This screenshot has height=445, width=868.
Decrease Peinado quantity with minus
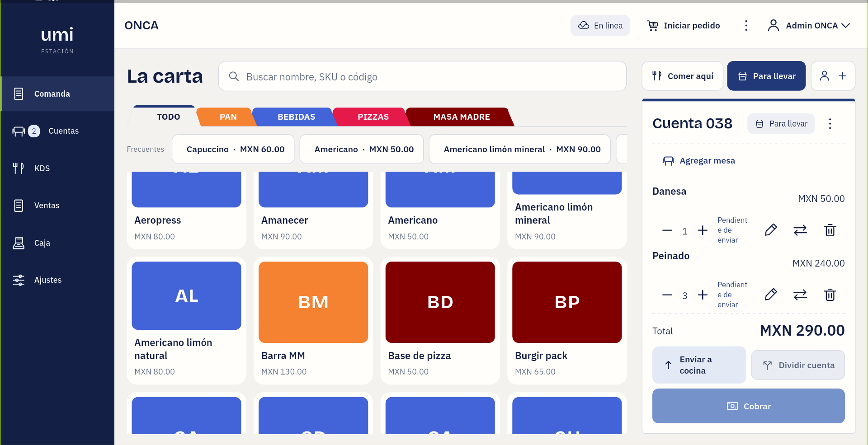(667, 295)
